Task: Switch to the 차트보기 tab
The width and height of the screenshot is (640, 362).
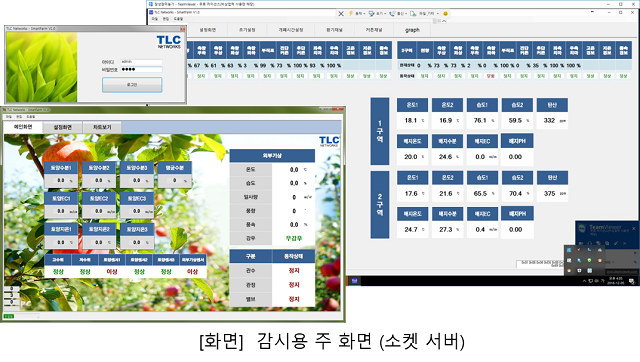Action: point(102,127)
